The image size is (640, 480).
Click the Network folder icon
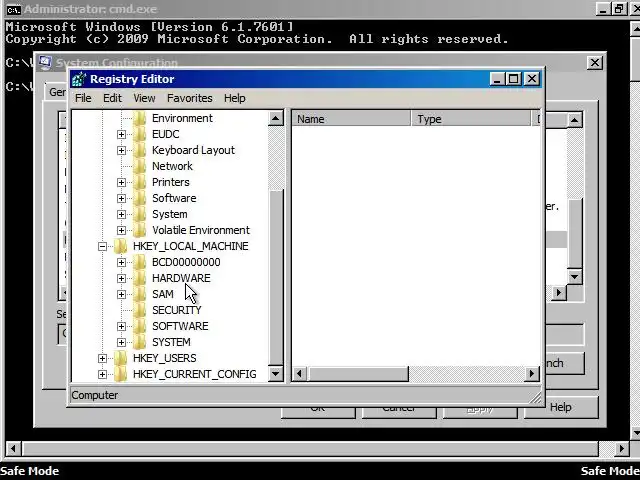[140, 166]
